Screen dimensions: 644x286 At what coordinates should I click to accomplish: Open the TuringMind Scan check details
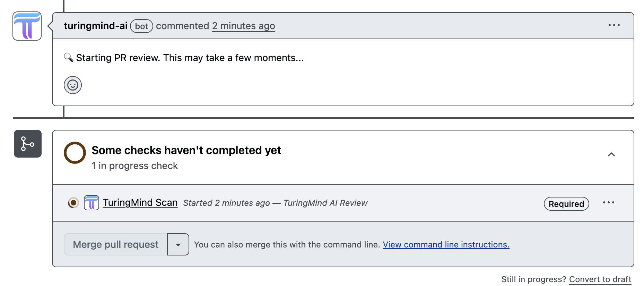[140, 202]
